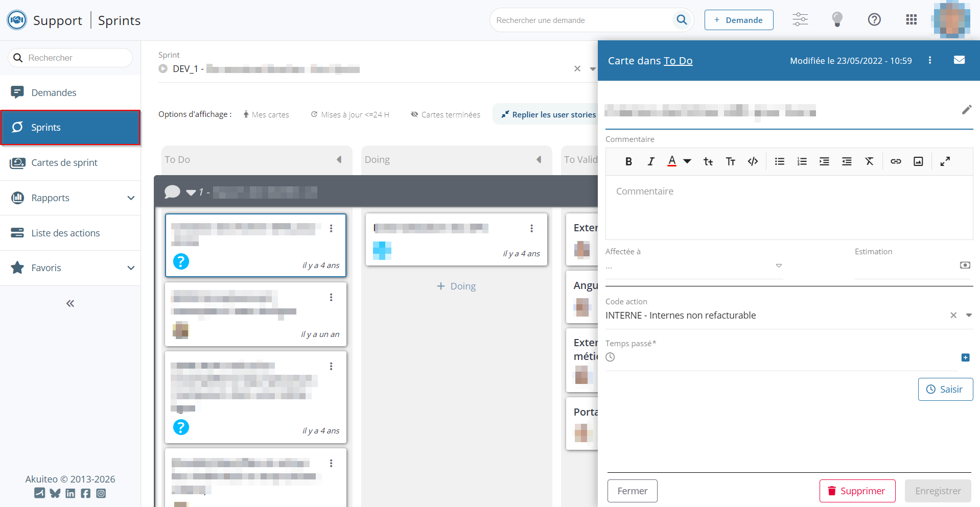Open the lightbulb tips icon
Screen dimensions: 980x507
point(837,20)
